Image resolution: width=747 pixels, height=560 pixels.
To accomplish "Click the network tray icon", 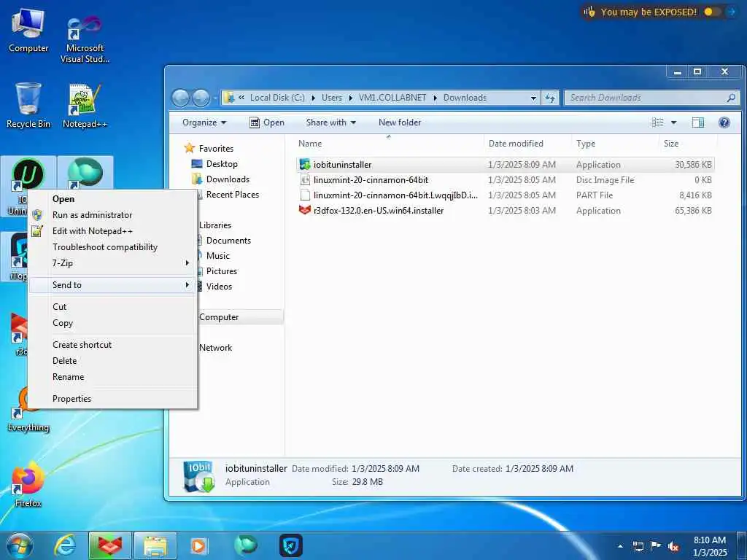I will 638,546.
